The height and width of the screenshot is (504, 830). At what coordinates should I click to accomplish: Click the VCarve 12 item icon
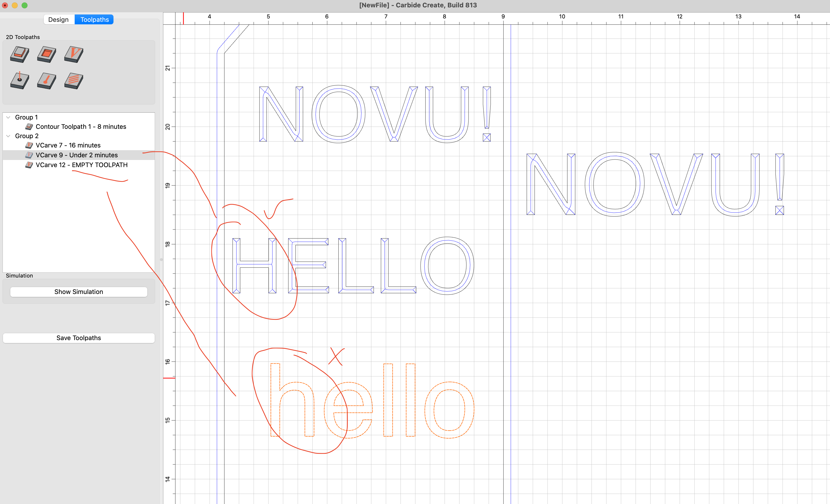(x=29, y=165)
